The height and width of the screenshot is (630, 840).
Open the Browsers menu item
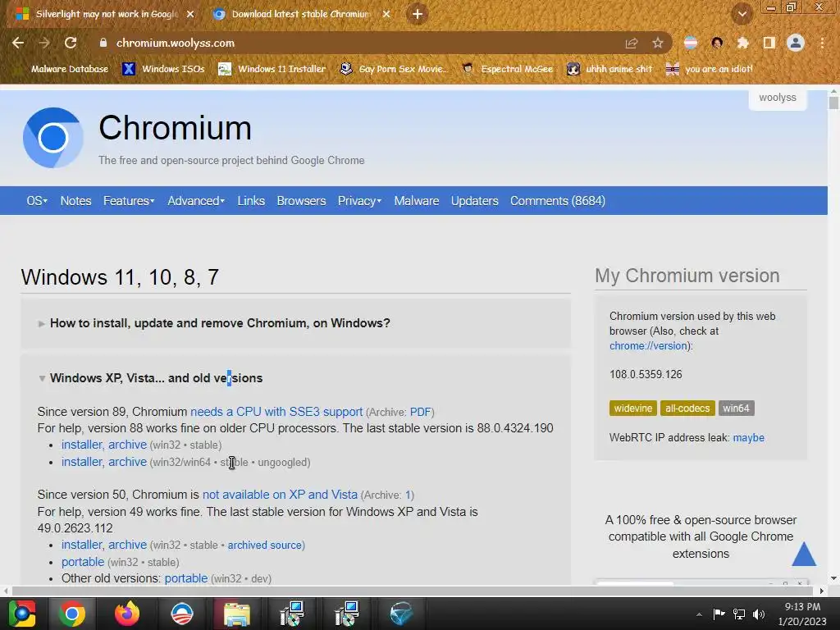301,201
